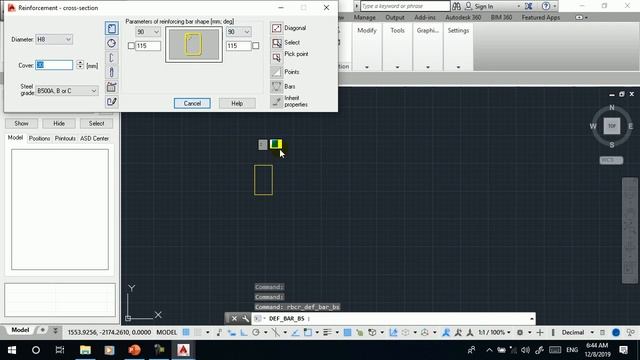Switch to the BIM 360 tab
The width and height of the screenshot is (640, 360).
pos(501,18)
